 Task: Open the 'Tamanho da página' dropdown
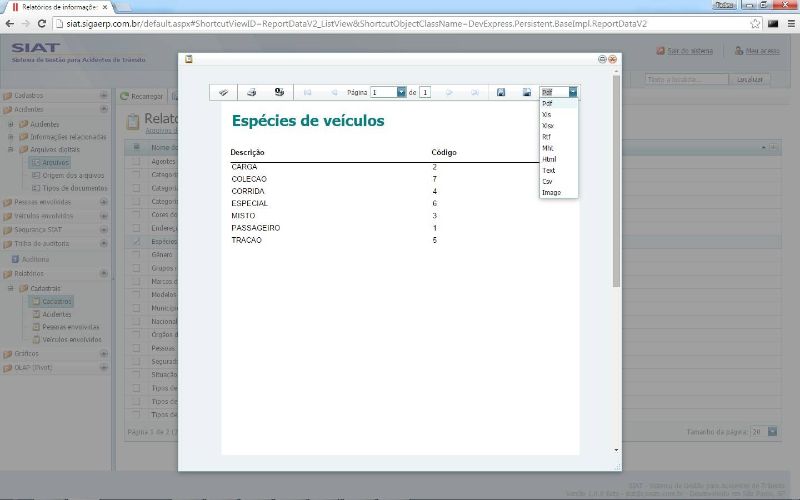772,432
